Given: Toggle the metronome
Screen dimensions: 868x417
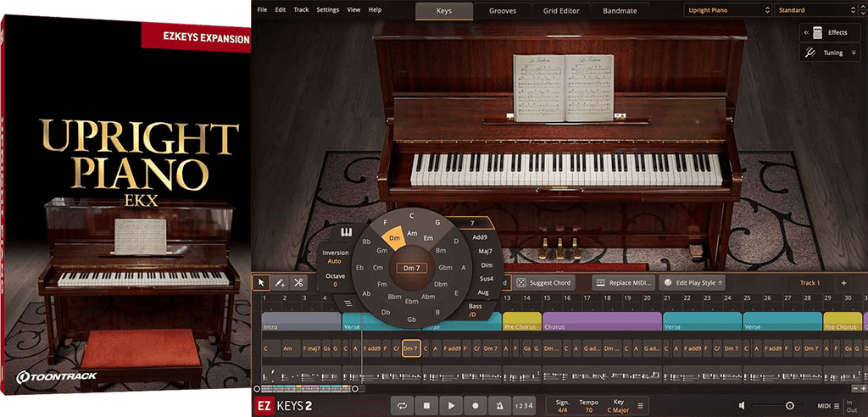Looking at the screenshot, I should [x=500, y=406].
